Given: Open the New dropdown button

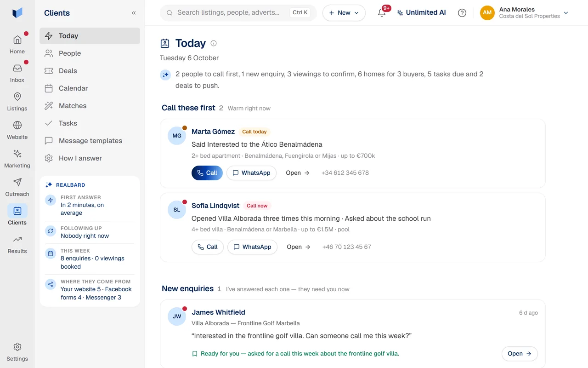Looking at the screenshot, I should (344, 13).
